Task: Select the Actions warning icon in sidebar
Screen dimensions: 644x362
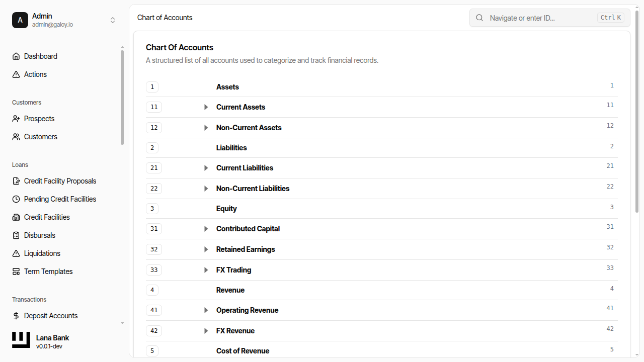Action: tap(16, 74)
